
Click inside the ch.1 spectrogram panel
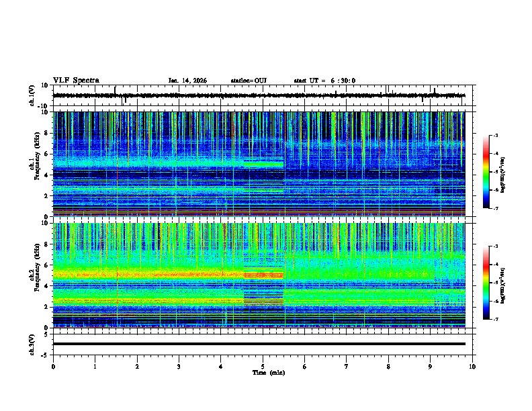click(x=259, y=164)
